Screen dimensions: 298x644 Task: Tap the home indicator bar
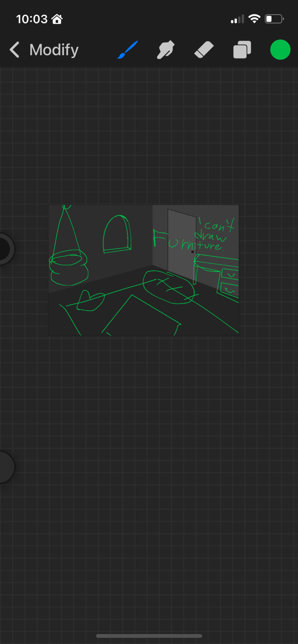coord(149,636)
